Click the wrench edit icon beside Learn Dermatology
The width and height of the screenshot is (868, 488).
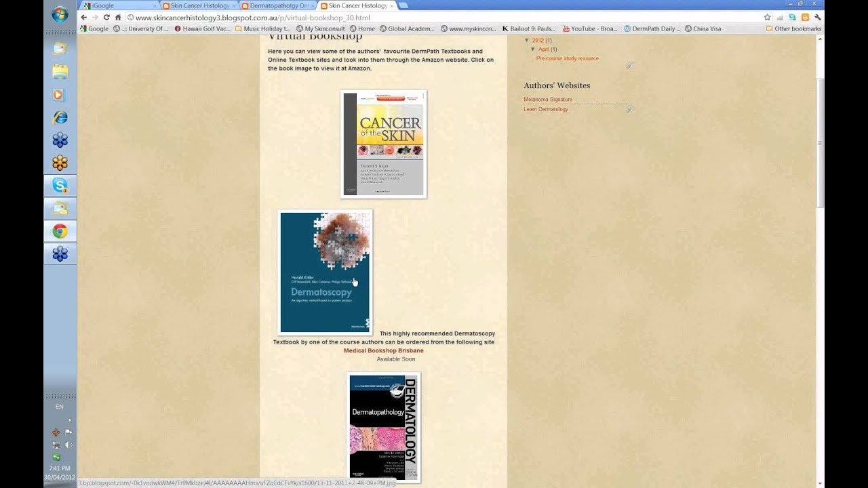click(x=629, y=109)
